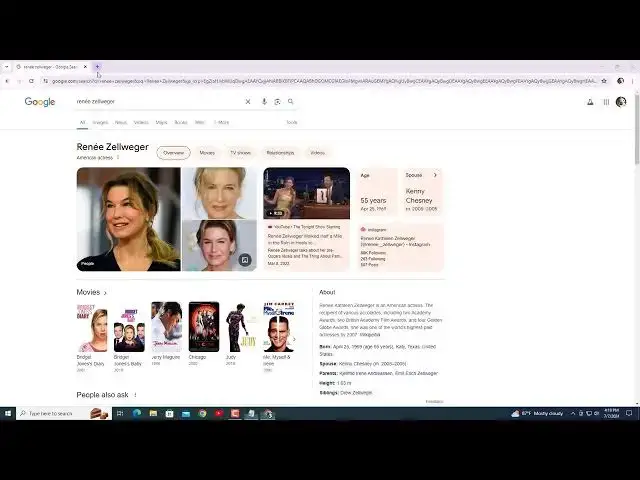The height and width of the screenshot is (480, 640).
Task: Go to Google homepage via the logo
Action: click(x=40, y=102)
